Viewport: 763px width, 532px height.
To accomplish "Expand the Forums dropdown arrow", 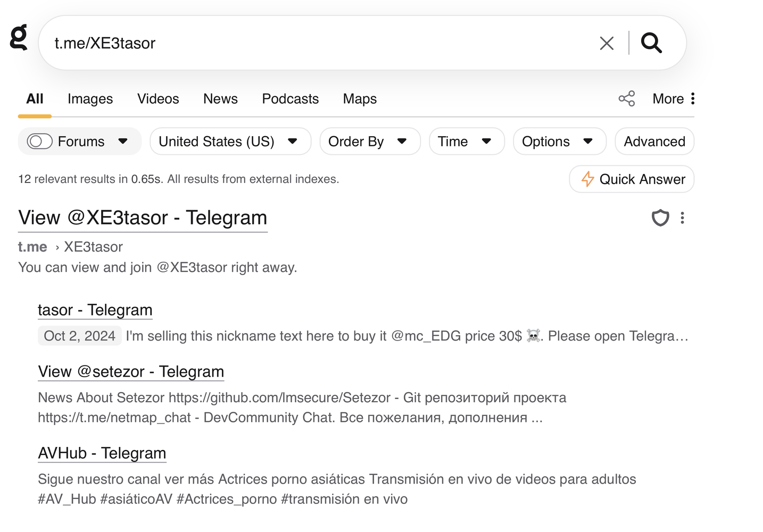I will coord(123,142).
